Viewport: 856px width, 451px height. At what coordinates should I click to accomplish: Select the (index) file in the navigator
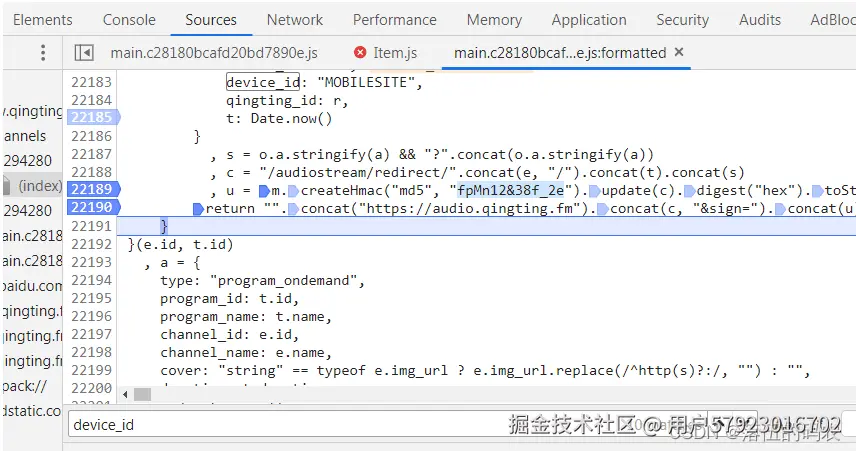[x=40, y=185]
